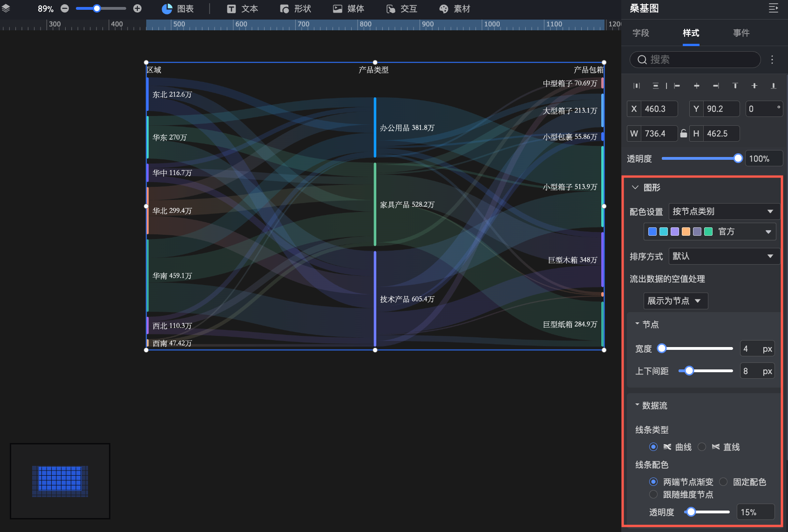Open the 官方 color palette dropdown

tap(710, 232)
